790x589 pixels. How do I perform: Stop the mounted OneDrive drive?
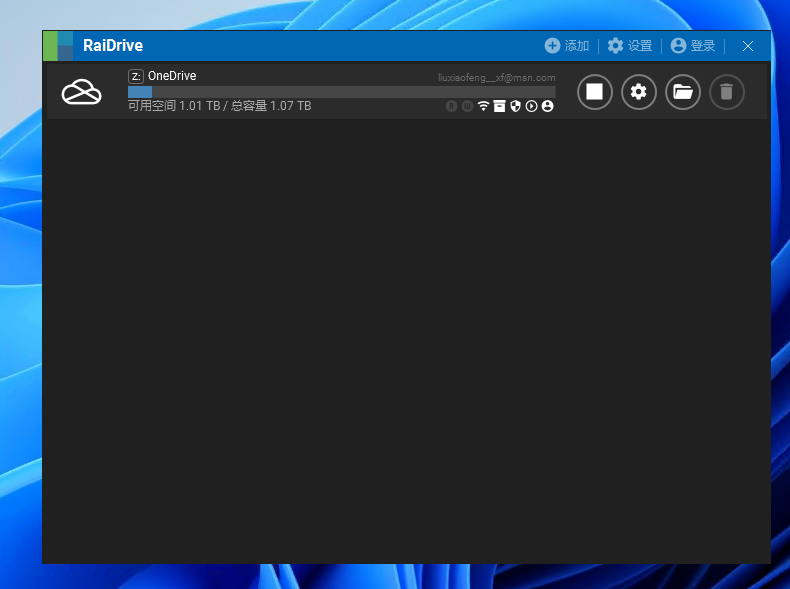[x=595, y=93]
